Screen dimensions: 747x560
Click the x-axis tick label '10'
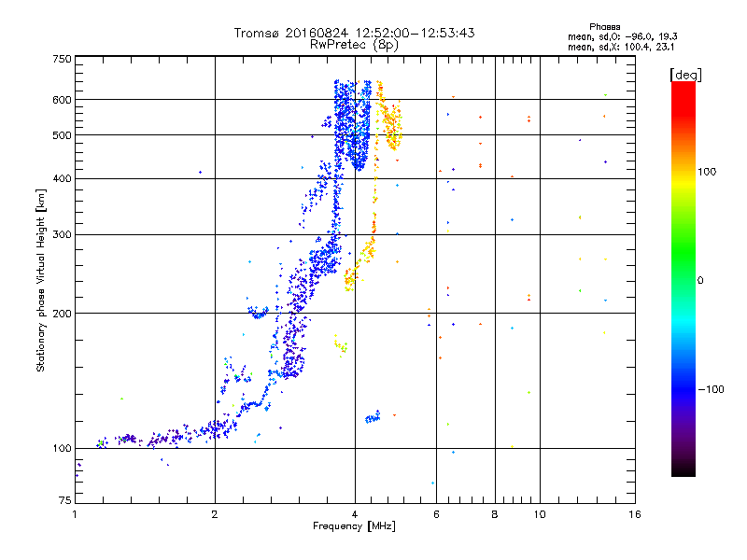[540, 514]
